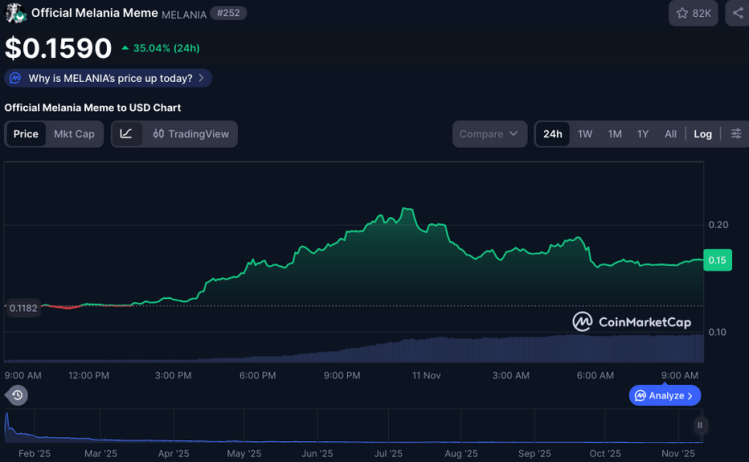
Task: Click the #252 rank badge
Action: pyautogui.click(x=229, y=13)
